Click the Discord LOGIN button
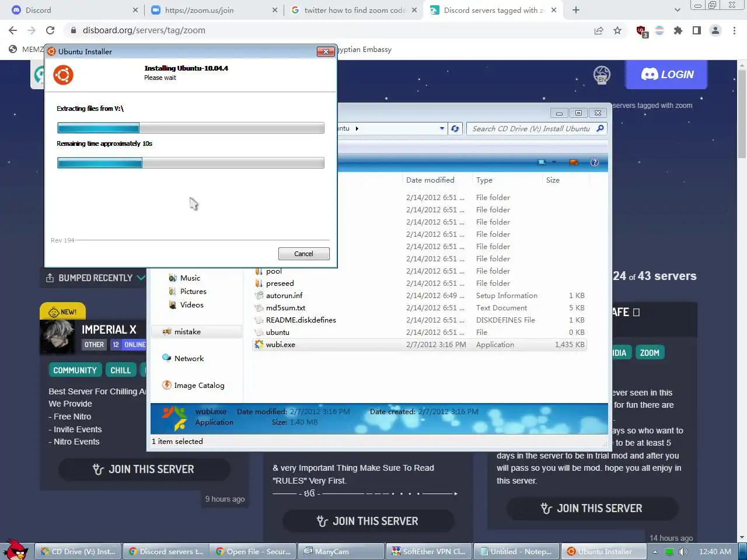Screen dimensions: 747x560 [667, 75]
